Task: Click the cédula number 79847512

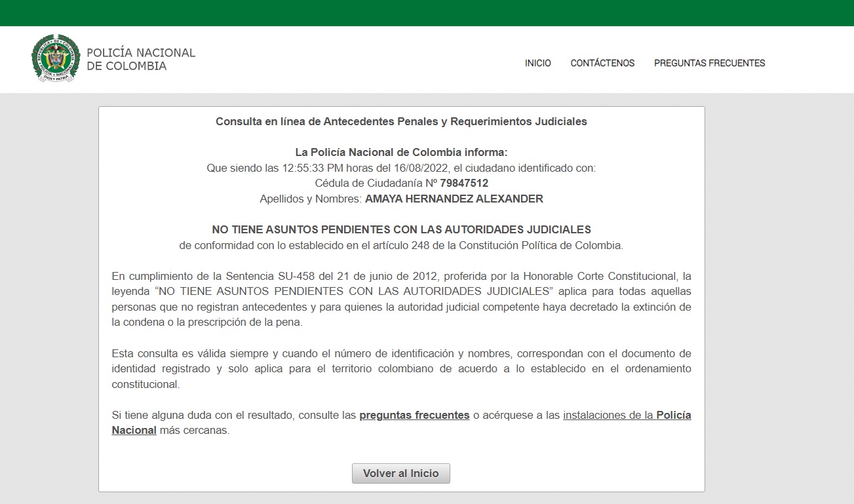Action: coord(464,184)
